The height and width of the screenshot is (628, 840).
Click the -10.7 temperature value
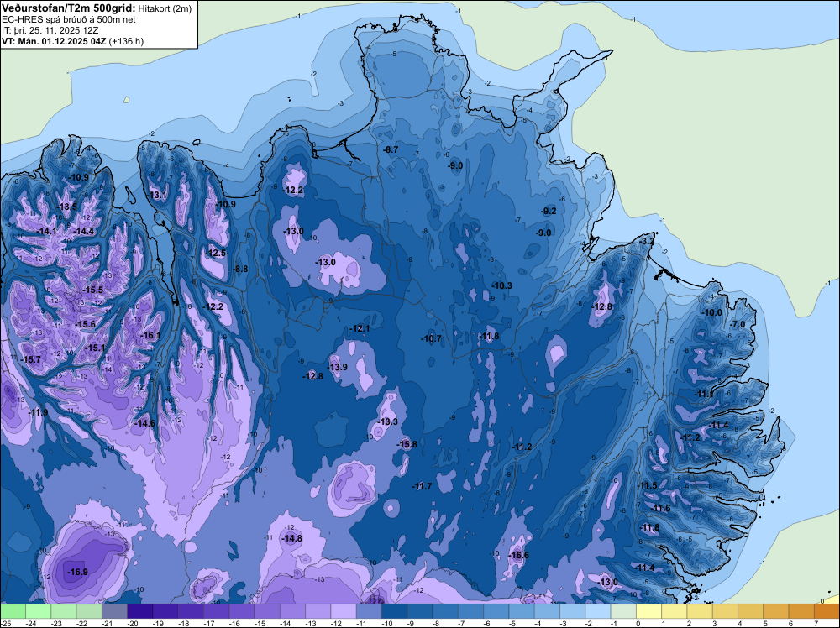(431, 338)
